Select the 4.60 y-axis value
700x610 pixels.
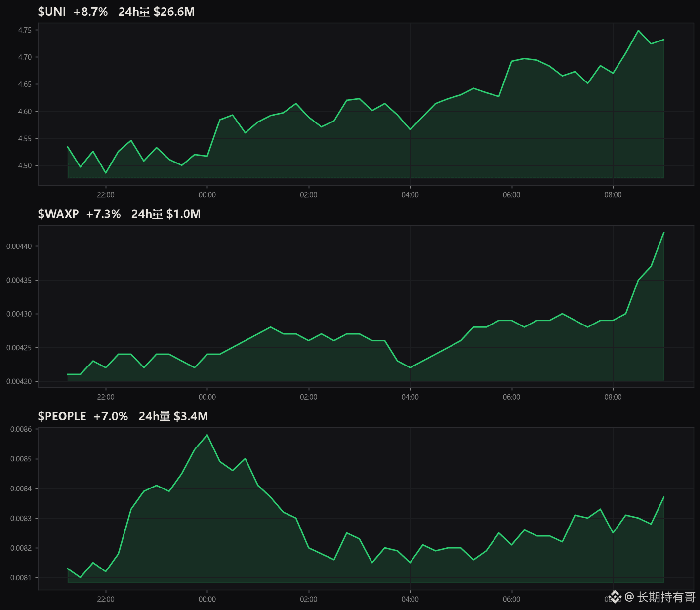25,112
